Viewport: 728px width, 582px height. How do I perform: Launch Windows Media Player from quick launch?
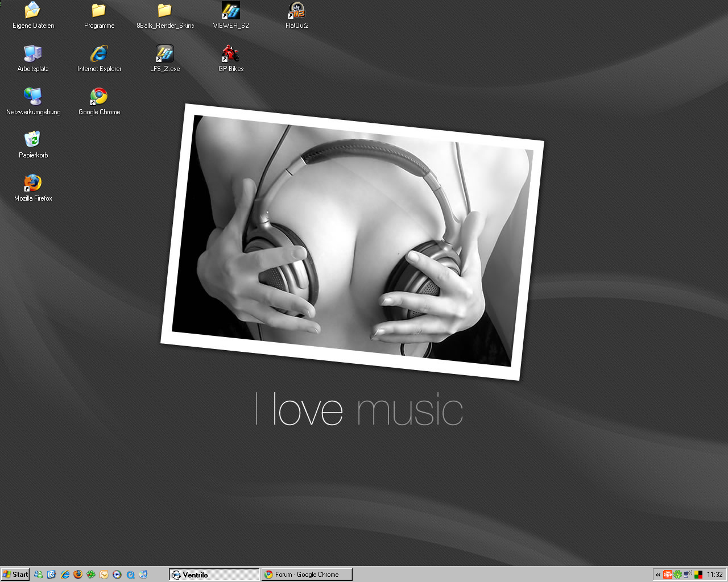pos(117,575)
